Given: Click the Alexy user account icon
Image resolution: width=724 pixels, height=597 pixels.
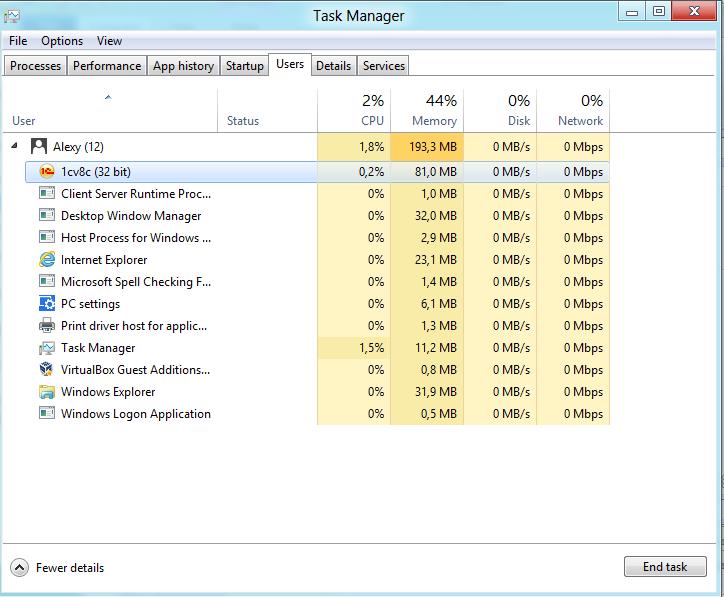Looking at the screenshot, I should pyautogui.click(x=39, y=146).
